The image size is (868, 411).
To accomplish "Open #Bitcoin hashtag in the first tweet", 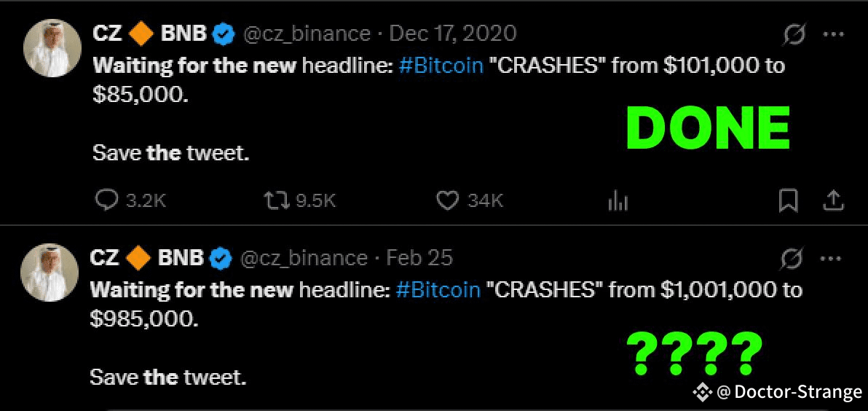I will 440,66.
